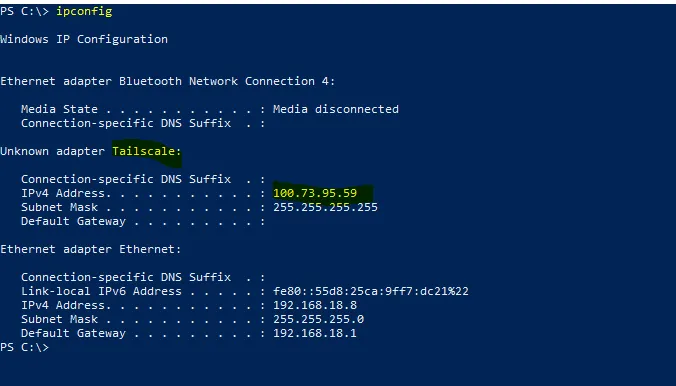The height and width of the screenshot is (386, 676).
Task: Click the Ethernet IPv4 address 192.168.18.8
Action: click(315, 305)
